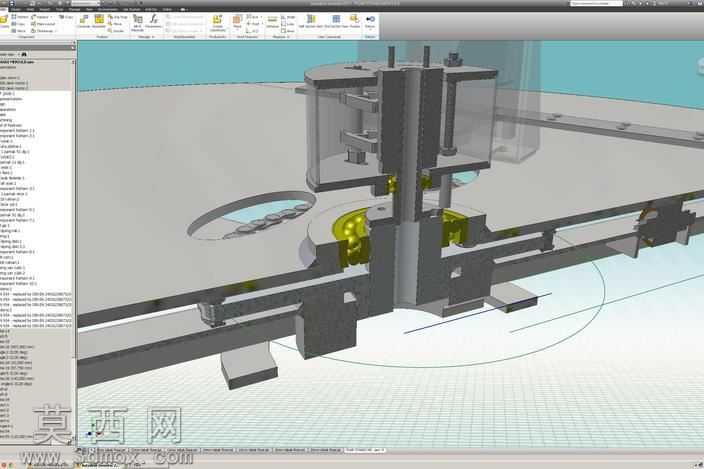Launch the Shrinkwrap tool
The height and width of the screenshot is (469, 704).
tap(41, 31)
